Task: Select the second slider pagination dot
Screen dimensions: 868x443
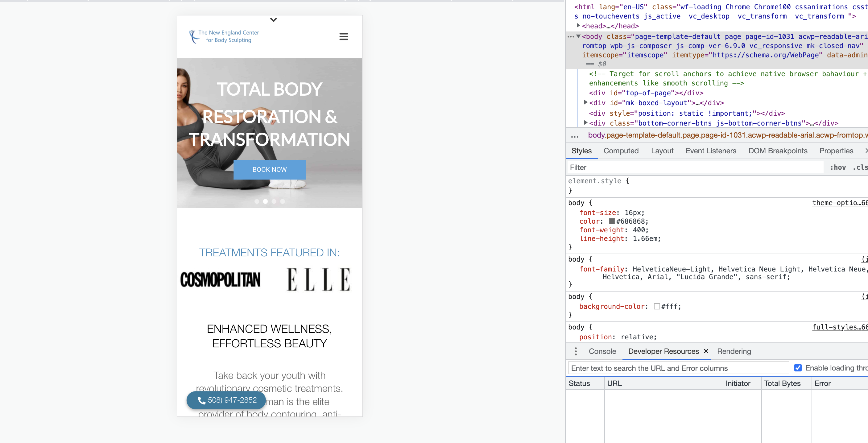Action: 265,201
